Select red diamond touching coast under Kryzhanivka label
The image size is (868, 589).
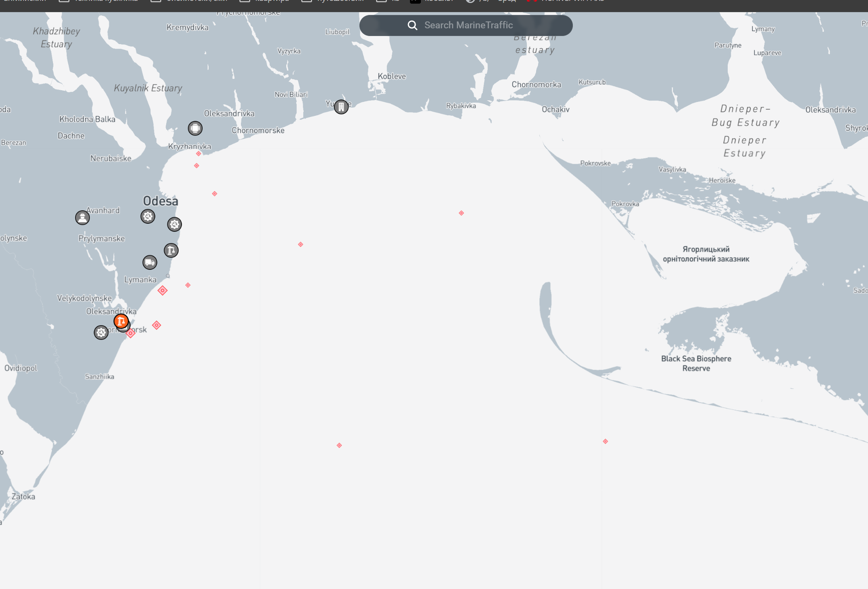tap(199, 154)
